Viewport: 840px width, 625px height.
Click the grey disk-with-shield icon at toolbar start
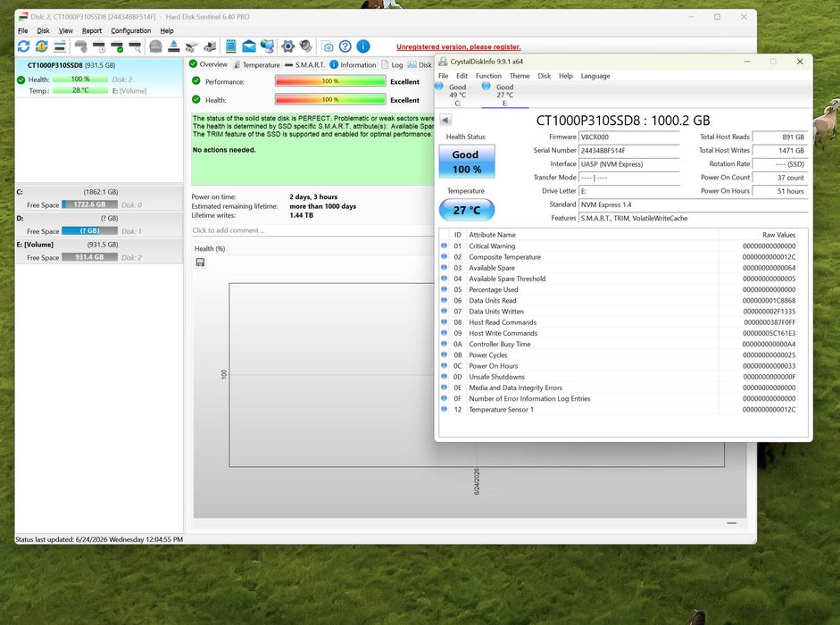pyautogui.click(x=81, y=46)
